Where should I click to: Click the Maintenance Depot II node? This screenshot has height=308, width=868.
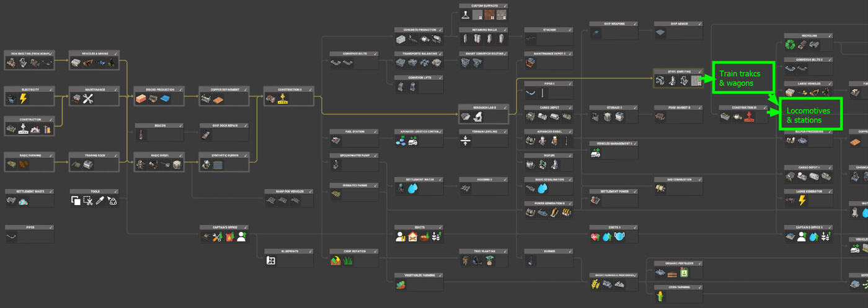[x=548, y=60]
